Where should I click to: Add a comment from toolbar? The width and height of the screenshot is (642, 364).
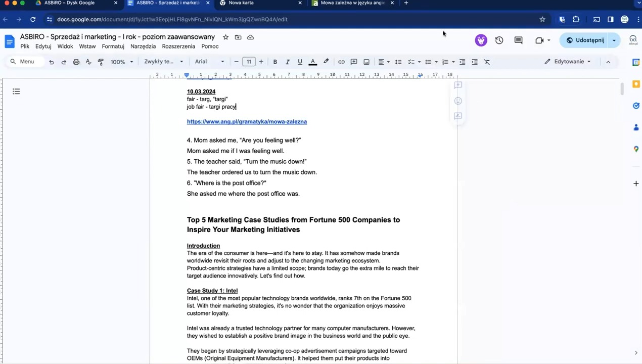pos(354,62)
